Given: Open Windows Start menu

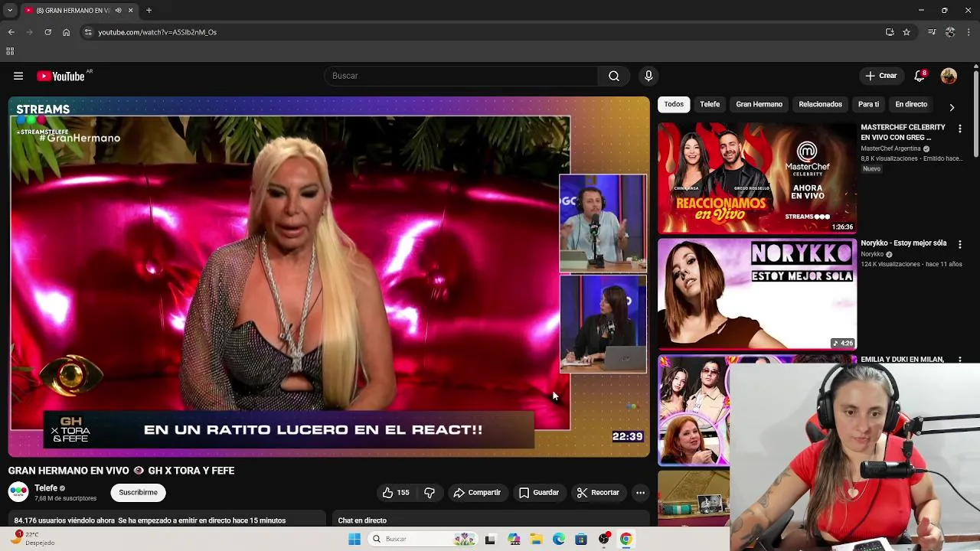Looking at the screenshot, I should [354, 539].
